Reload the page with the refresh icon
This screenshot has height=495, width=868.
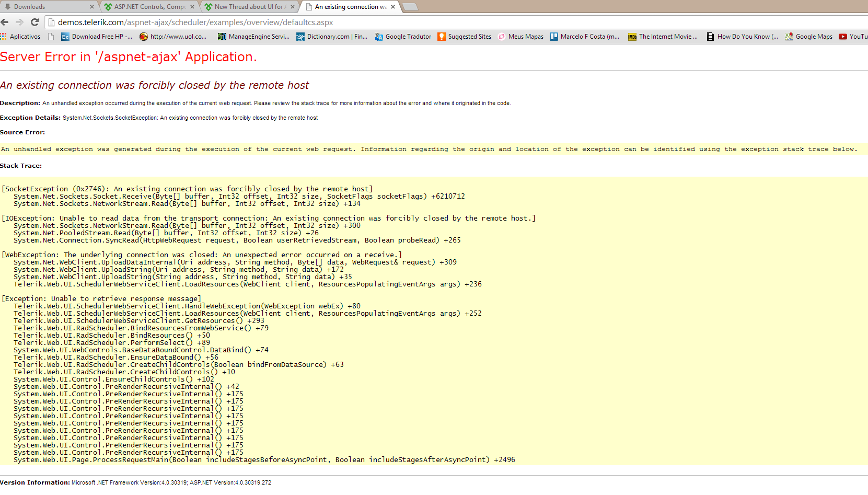[x=35, y=22]
